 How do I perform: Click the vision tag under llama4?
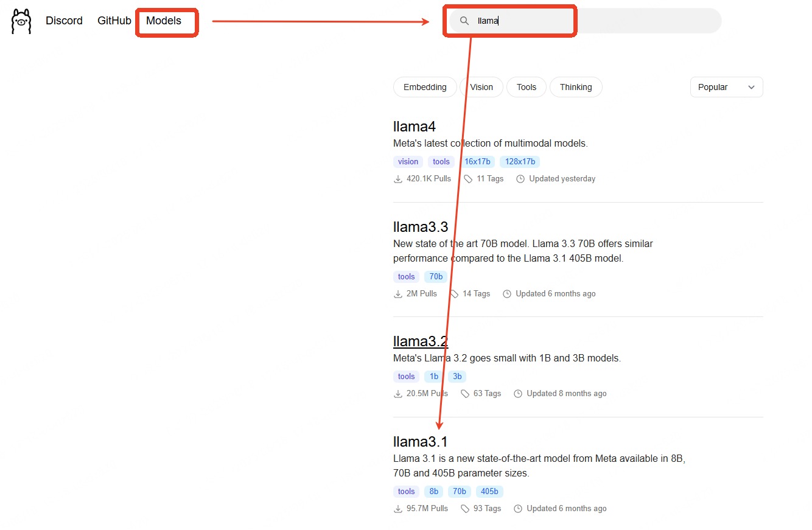tap(408, 162)
